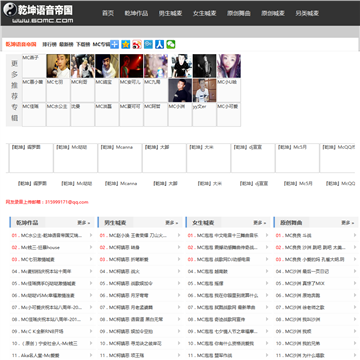360x360 pixels.
Task: Open the 最新榜 link
Action: [66, 44]
